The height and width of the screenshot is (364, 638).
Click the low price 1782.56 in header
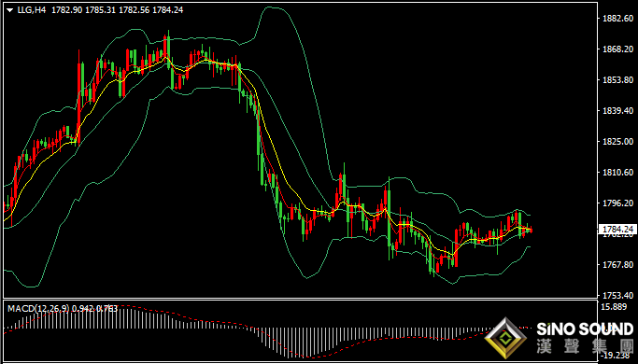pos(134,10)
